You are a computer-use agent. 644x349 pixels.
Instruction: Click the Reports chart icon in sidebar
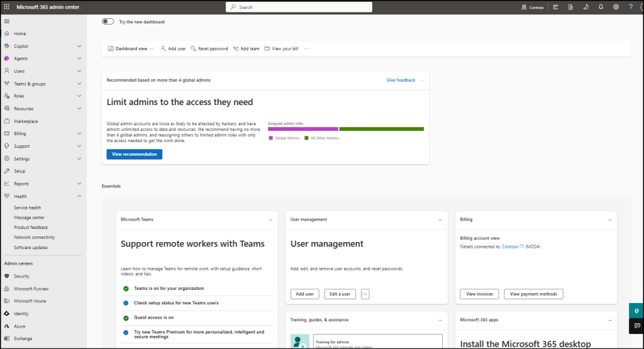coord(6,184)
